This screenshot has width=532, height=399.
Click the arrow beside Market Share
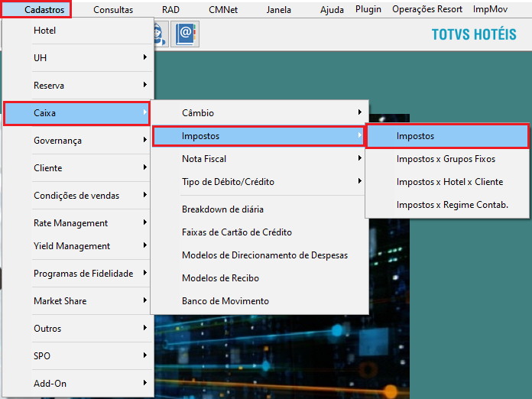click(x=145, y=300)
